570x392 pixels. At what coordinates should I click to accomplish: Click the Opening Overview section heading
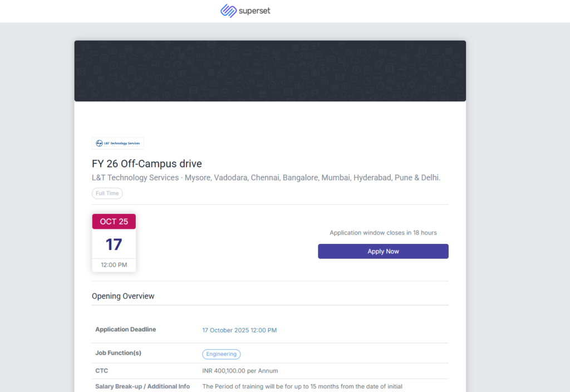pos(123,296)
